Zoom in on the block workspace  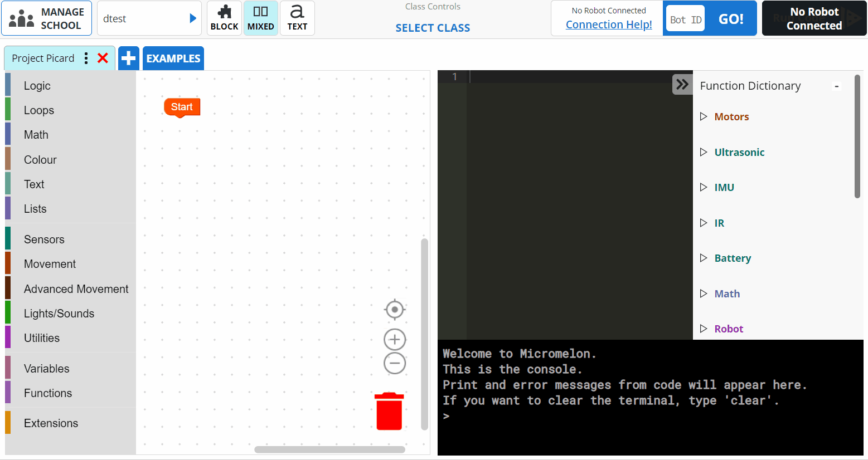tap(395, 339)
